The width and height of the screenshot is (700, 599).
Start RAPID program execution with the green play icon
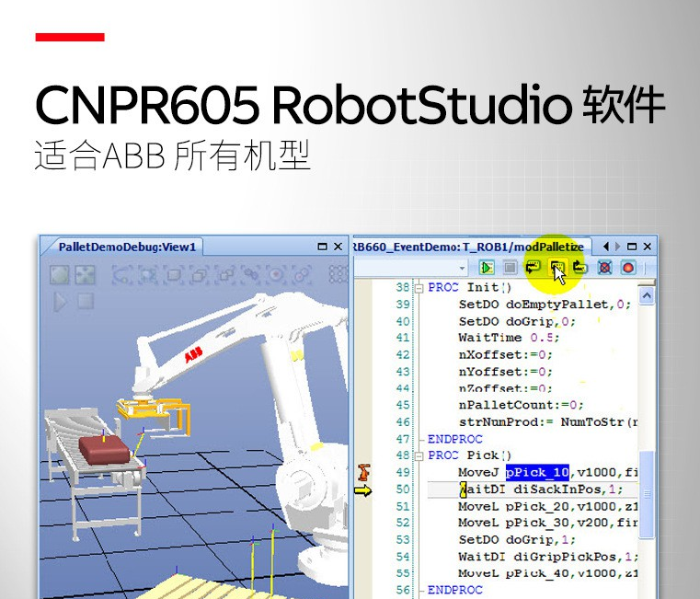point(487,268)
